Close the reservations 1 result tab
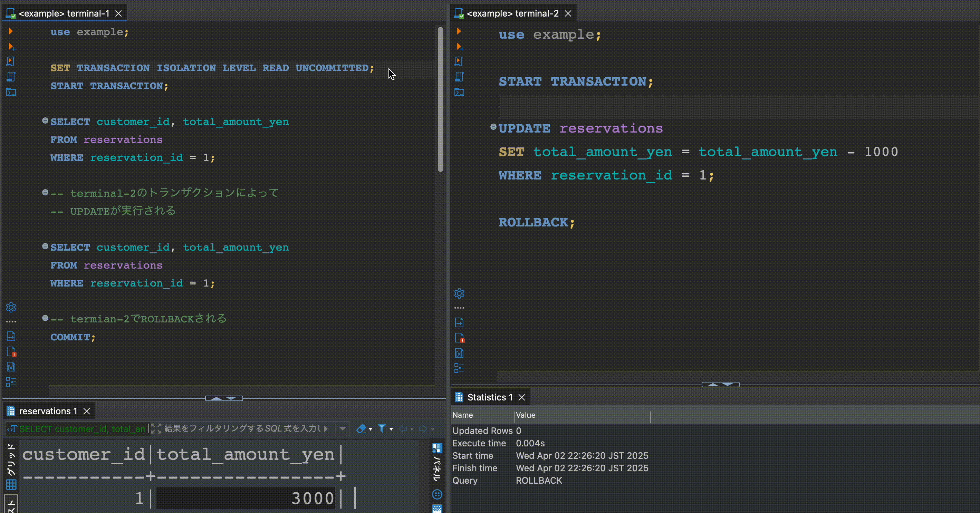This screenshot has width=980, height=513. coord(87,411)
